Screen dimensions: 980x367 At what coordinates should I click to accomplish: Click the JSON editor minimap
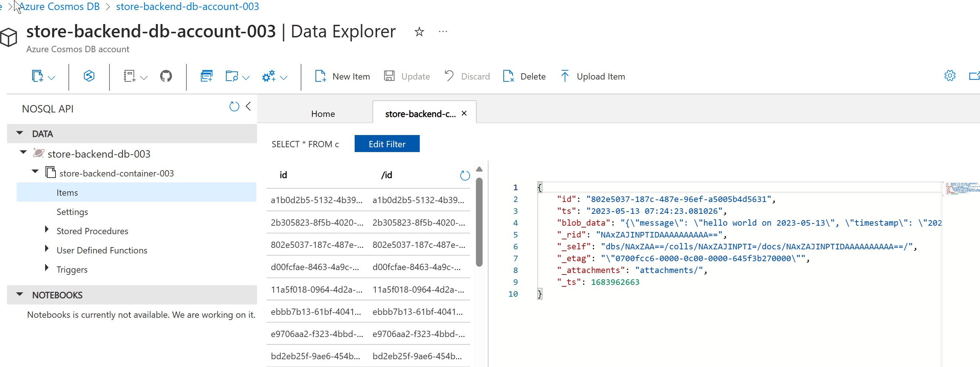coord(963,188)
